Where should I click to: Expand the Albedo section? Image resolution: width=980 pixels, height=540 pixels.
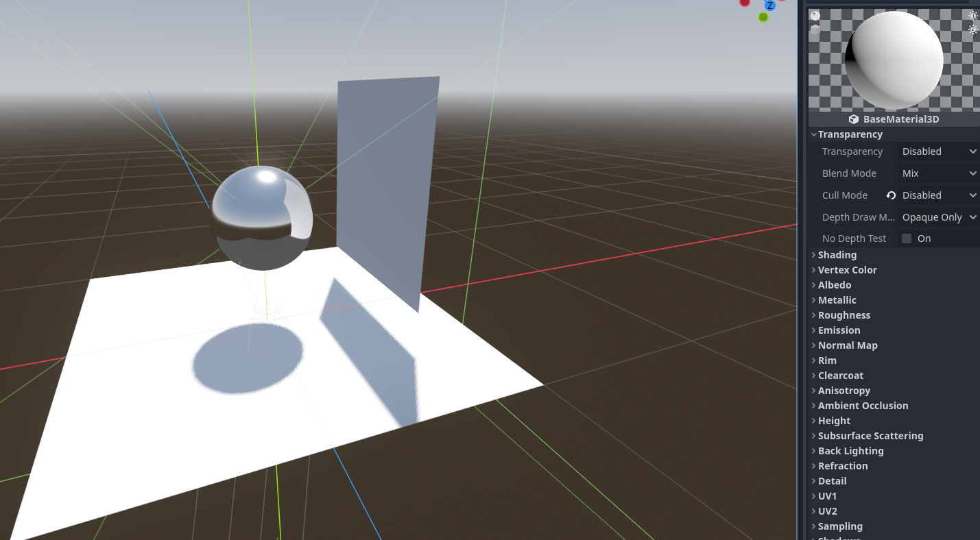[834, 284]
